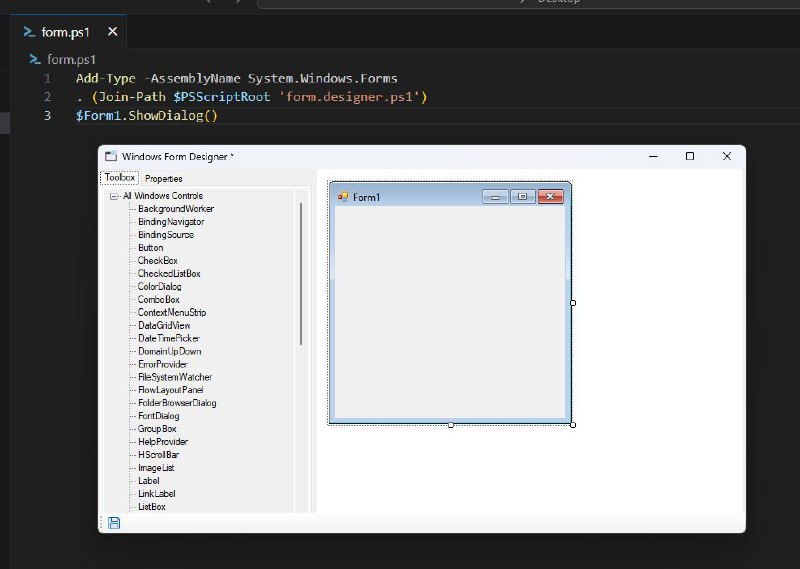Minimize the Windows Form Designer window

[653, 156]
